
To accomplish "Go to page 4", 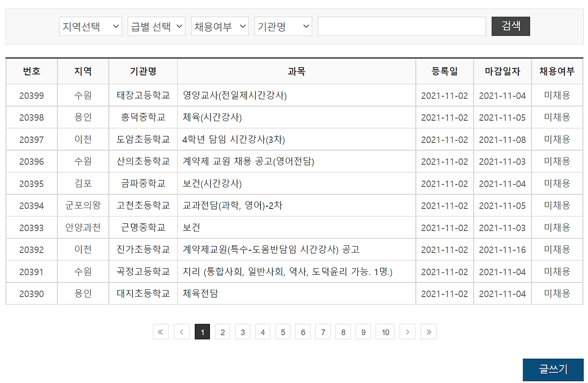I will 263,332.
